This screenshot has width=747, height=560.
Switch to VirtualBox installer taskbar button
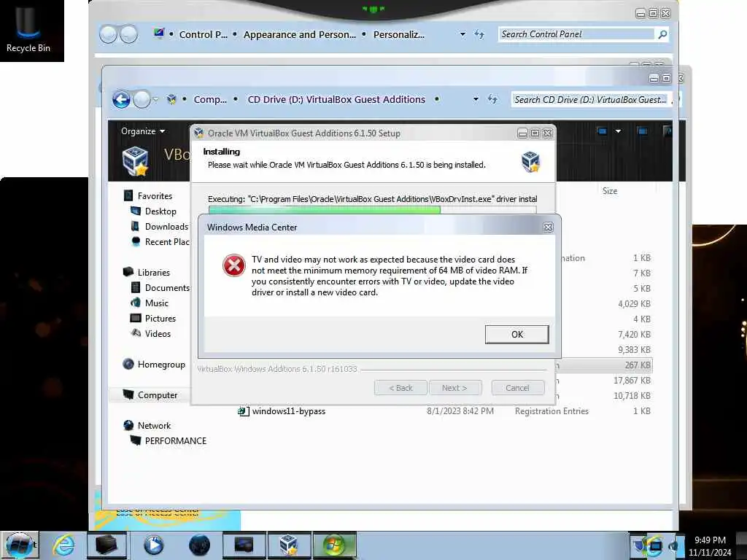coord(289,545)
